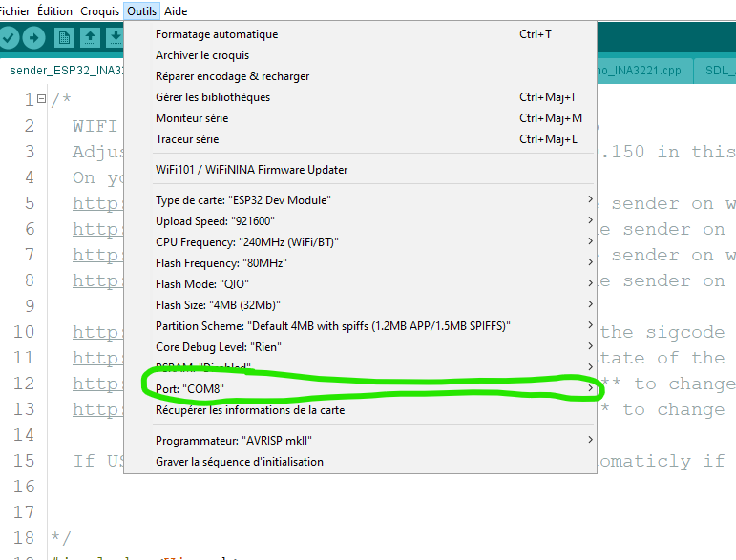
Task: Expand Upload Speed submenu
Action: [360, 221]
